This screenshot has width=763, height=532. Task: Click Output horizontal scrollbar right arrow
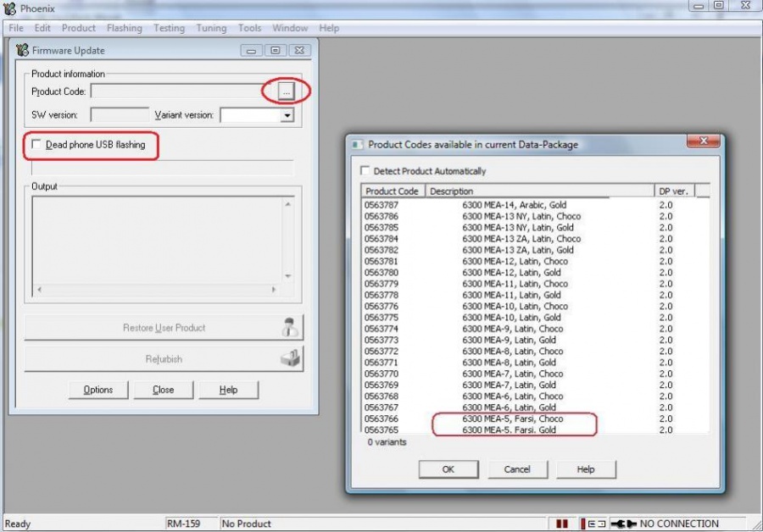pos(274,290)
